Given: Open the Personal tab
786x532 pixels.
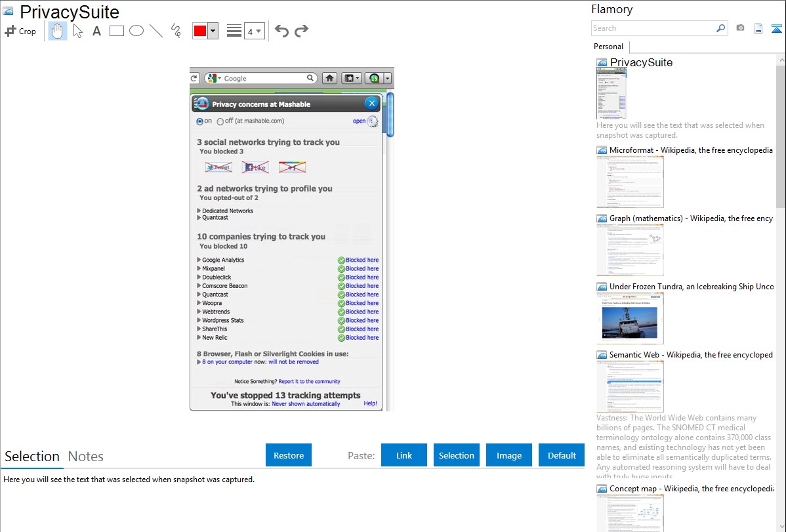Looking at the screenshot, I should click(x=609, y=47).
